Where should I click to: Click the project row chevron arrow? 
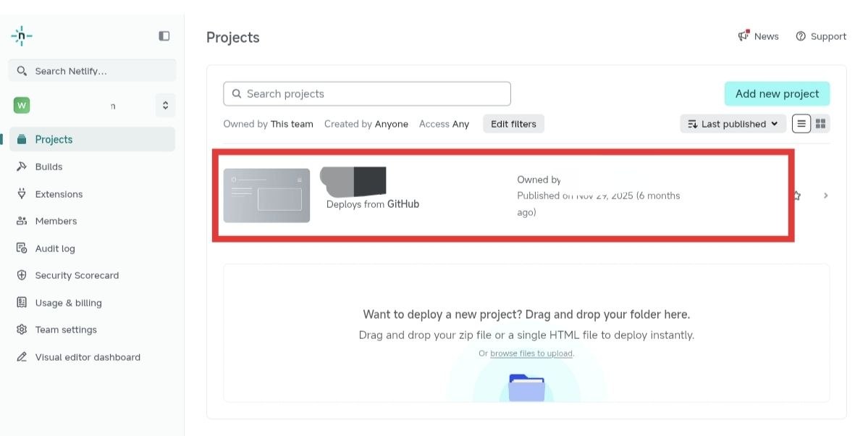(825, 196)
